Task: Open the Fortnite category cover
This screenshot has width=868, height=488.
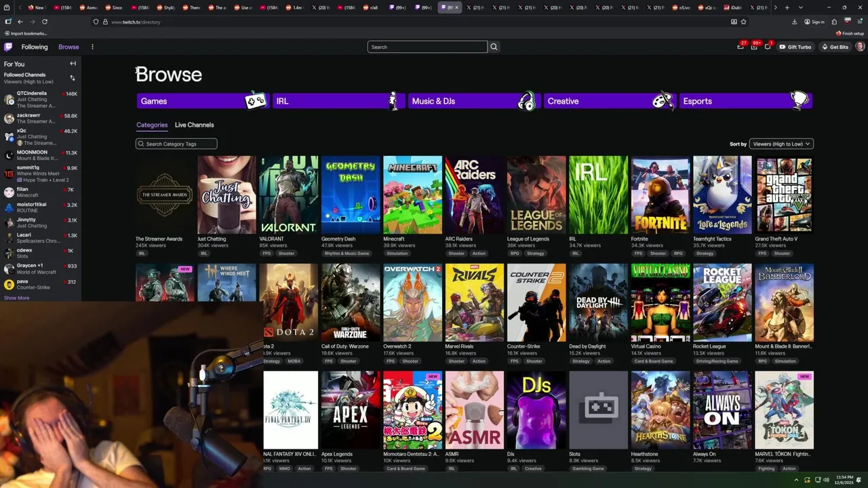Action: (x=660, y=195)
